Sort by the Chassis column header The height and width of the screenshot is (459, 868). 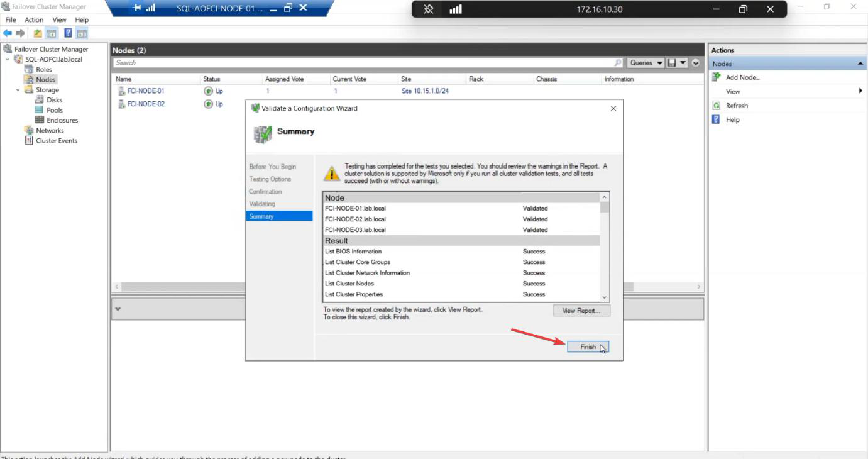click(x=568, y=79)
